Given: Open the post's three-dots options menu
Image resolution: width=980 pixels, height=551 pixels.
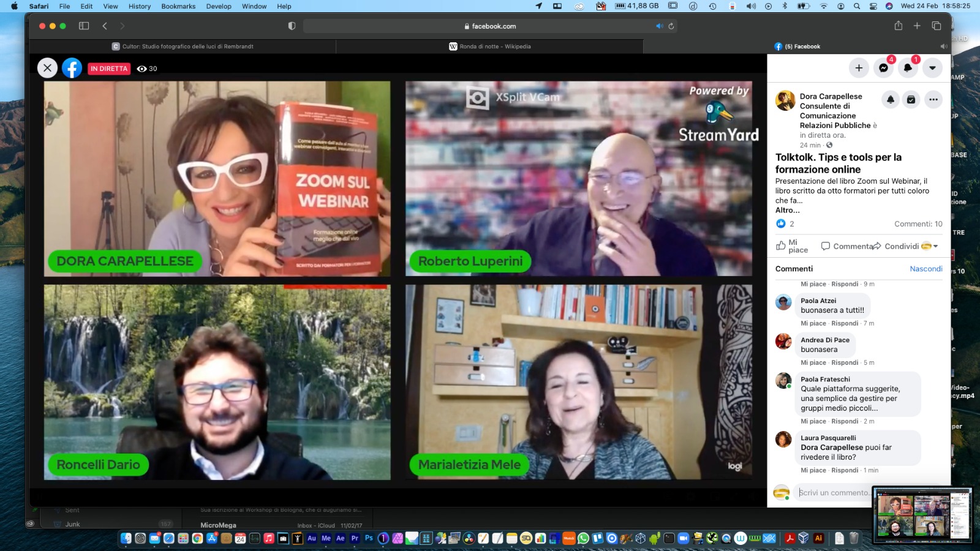Looking at the screenshot, I should point(933,99).
